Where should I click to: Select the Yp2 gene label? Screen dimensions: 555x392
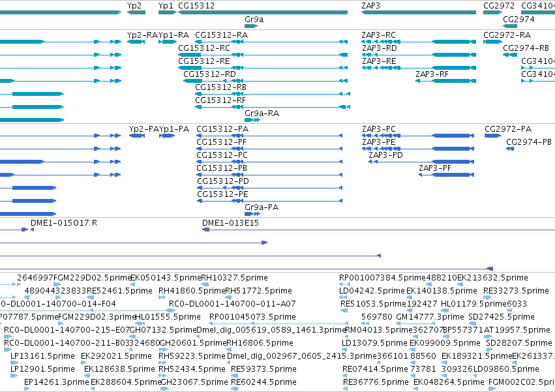[x=134, y=6]
